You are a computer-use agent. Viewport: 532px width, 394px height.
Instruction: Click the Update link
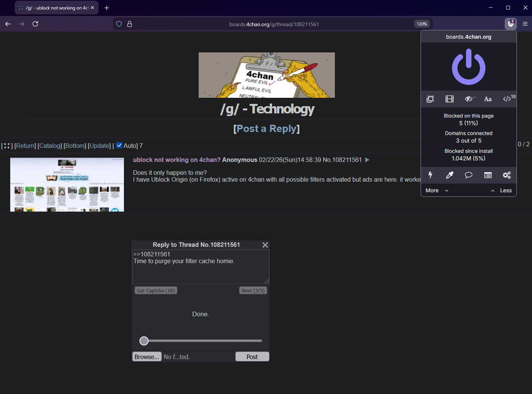coord(99,146)
